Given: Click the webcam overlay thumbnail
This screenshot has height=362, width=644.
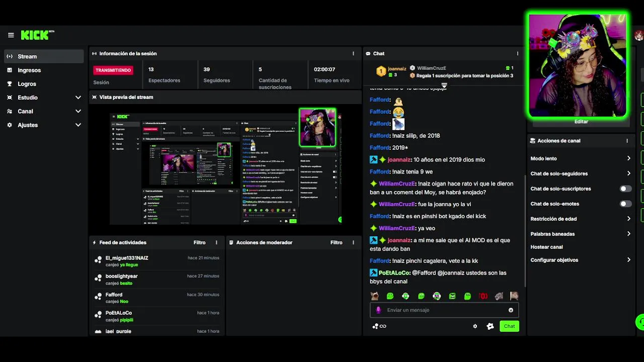Looking at the screenshot, I should tap(578, 65).
